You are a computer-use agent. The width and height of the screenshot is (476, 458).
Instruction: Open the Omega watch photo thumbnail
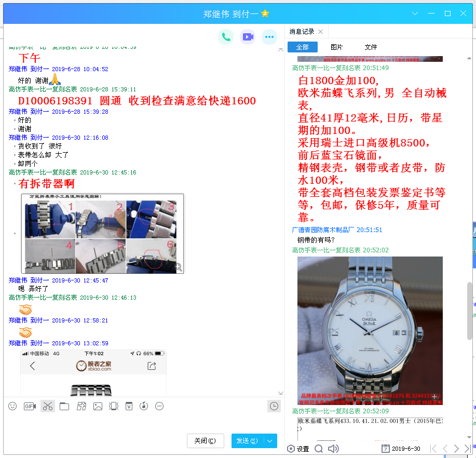click(x=370, y=331)
